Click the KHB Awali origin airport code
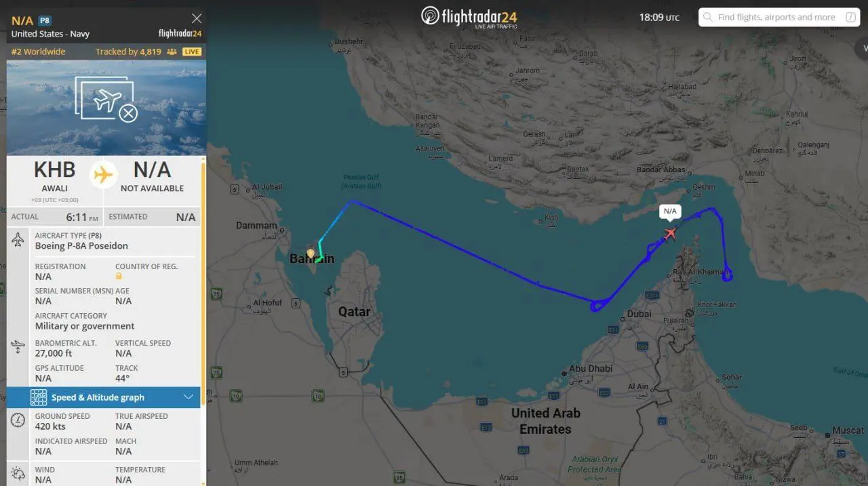The width and height of the screenshot is (868, 486). point(54,169)
